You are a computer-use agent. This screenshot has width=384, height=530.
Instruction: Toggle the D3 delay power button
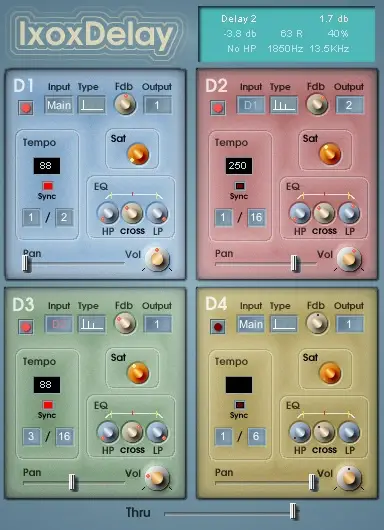(26, 327)
